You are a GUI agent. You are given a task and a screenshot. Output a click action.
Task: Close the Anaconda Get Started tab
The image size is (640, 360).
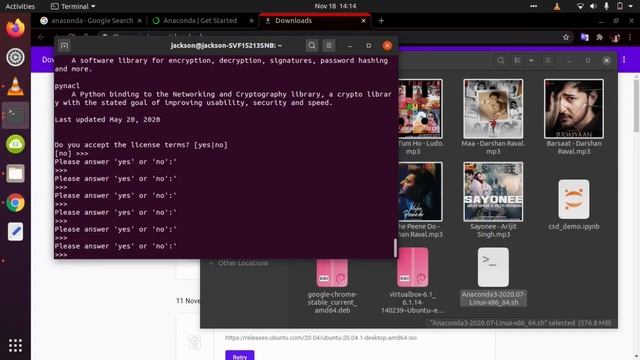[x=251, y=20]
